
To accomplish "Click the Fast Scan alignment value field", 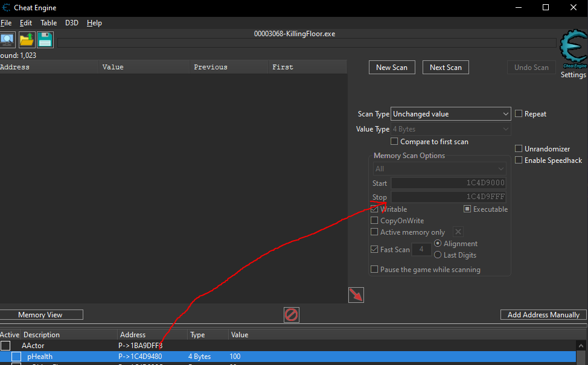I will click(x=421, y=249).
